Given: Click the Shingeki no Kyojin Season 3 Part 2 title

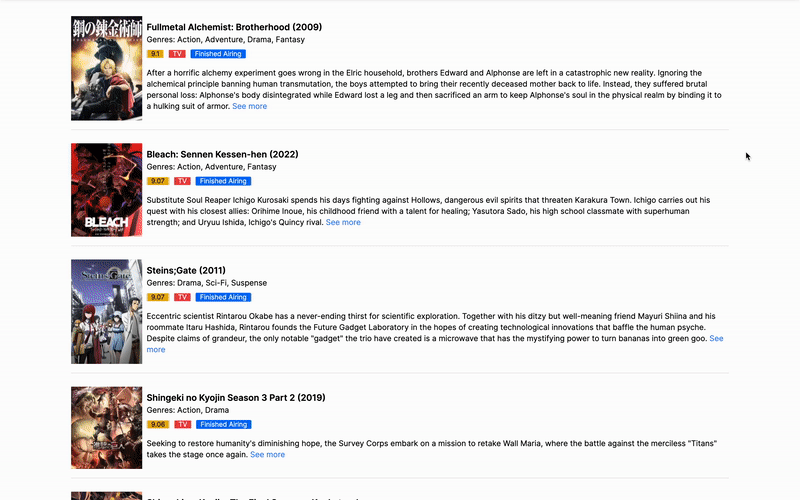Looking at the screenshot, I should [236, 397].
